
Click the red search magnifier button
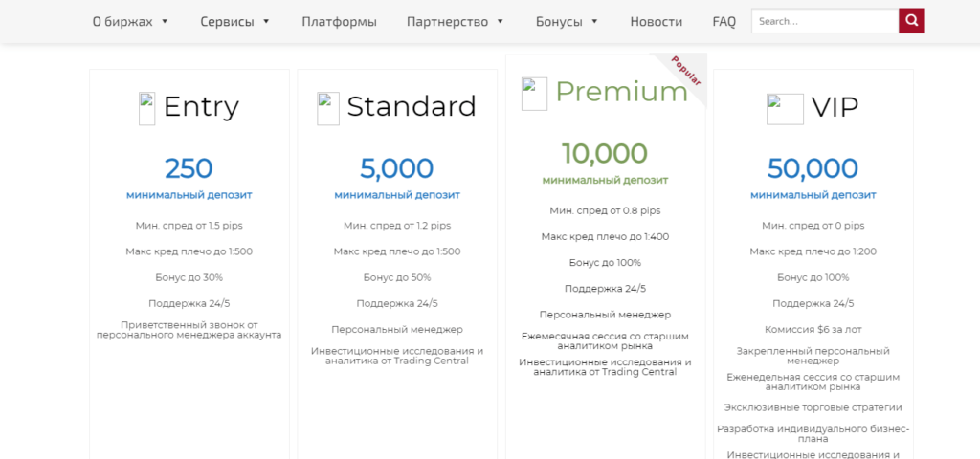(x=912, y=21)
